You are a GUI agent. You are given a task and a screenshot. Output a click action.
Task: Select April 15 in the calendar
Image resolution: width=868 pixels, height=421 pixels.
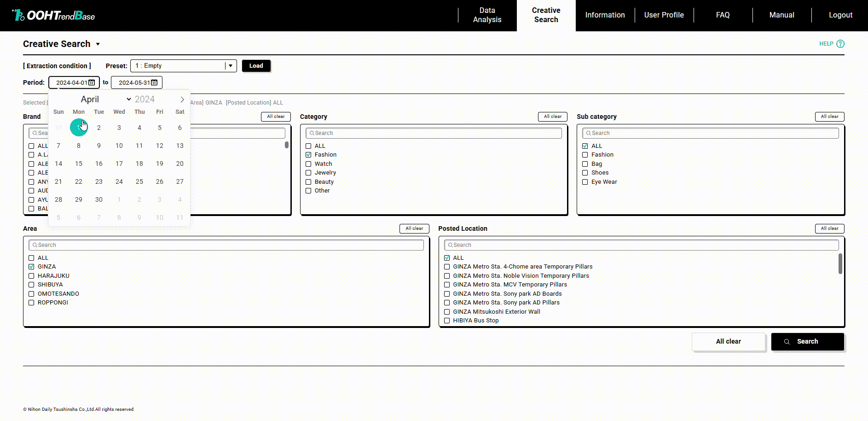pyautogui.click(x=79, y=164)
